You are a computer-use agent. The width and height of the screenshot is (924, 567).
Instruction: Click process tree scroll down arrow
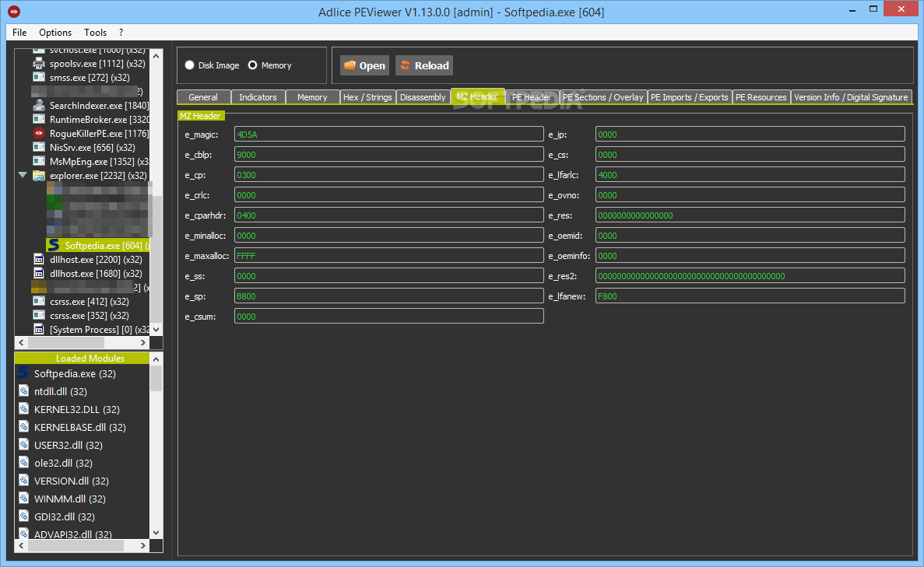click(156, 329)
